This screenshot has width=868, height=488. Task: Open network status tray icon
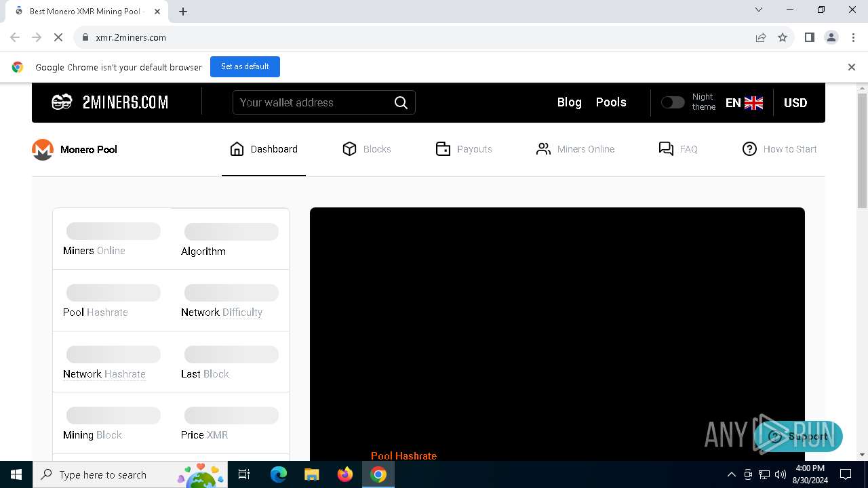tap(764, 474)
